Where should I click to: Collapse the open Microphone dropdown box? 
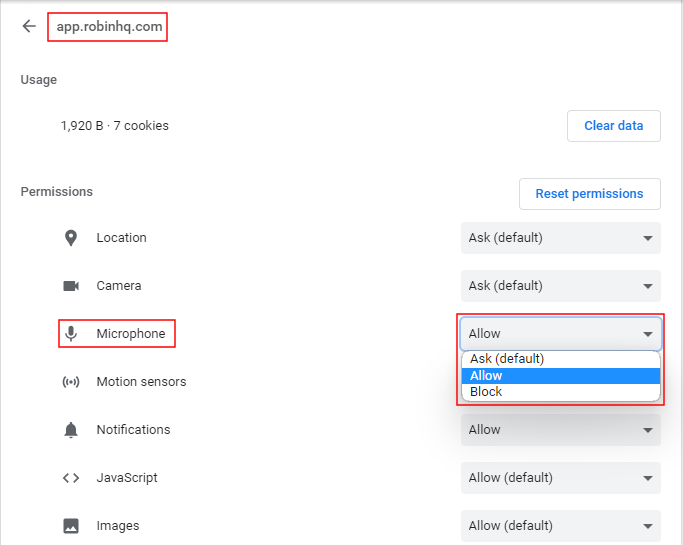click(x=560, y=334)
